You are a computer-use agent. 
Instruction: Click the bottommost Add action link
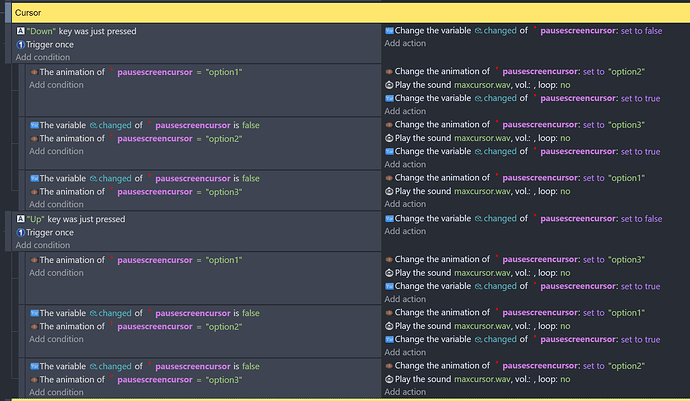[406, 392]
